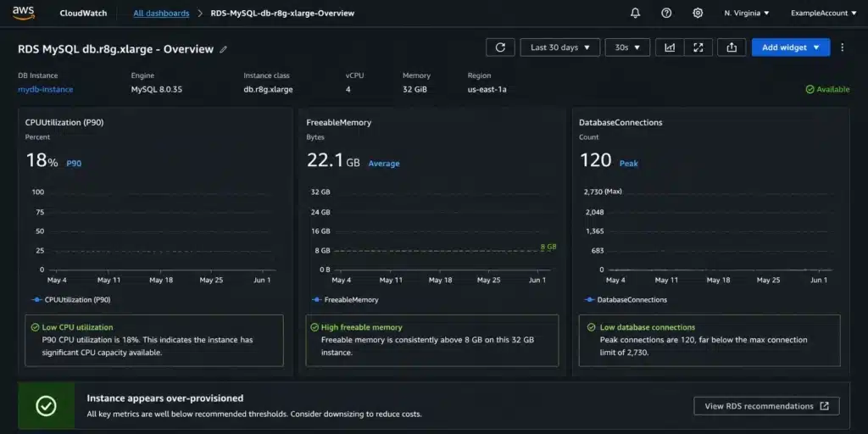Screen dimensions: 868x434
Task: Enter fullscreen with the expand icon
Action: pyautogui.click(x=698, y=47)
